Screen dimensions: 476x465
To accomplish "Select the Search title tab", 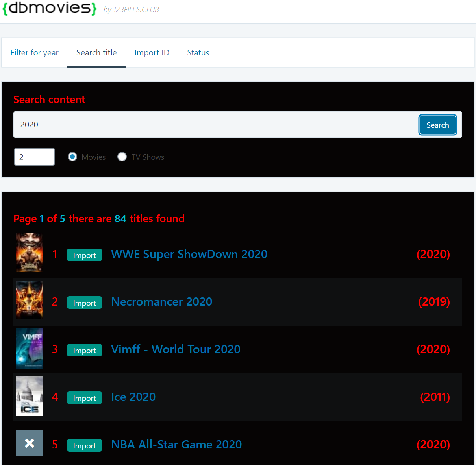I will 96,53.
